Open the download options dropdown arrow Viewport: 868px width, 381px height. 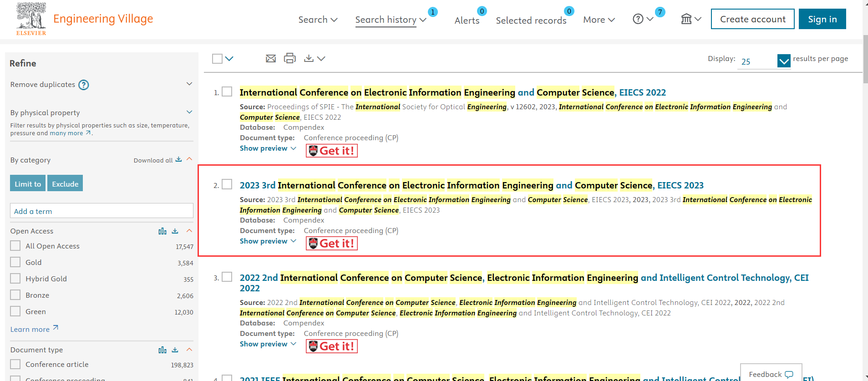click(x=321, y=59)
